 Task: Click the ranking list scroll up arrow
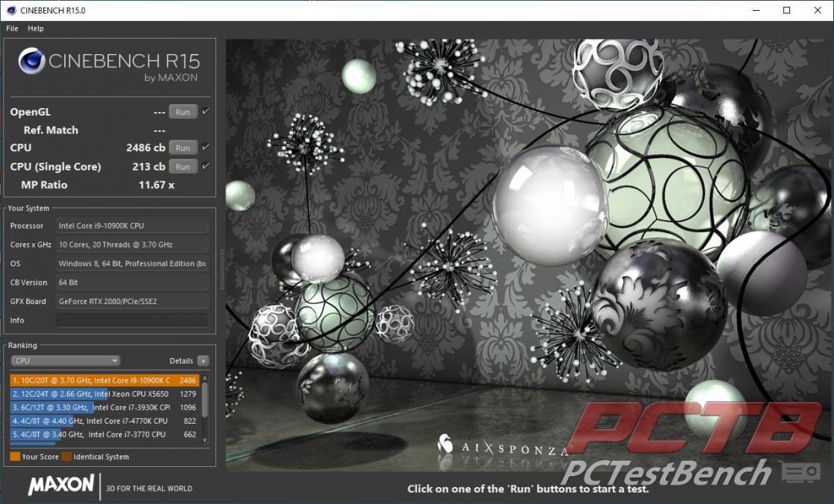[x=205, y=378]
